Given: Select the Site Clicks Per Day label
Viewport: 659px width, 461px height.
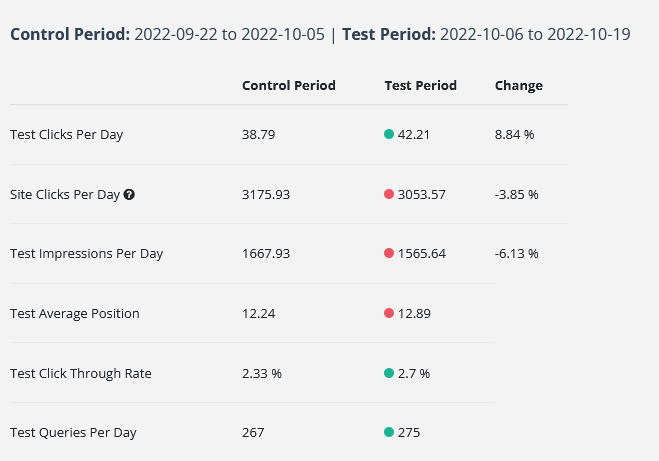Looking at the screenshot, I should click(x=65, y=195).
